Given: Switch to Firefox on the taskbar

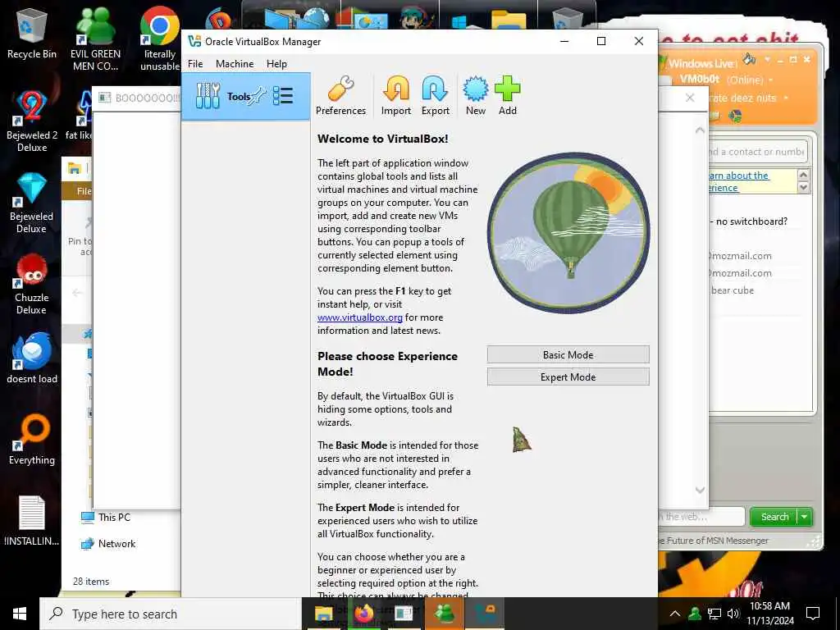Looking at the screenshot, I should pyautogui.click(x=363, y=614).
